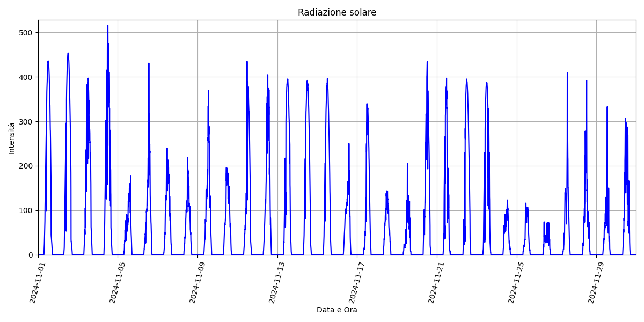The image size is (644, 322).
Task: Click the tallest peak of the blue line
Action: pos(107,26)
